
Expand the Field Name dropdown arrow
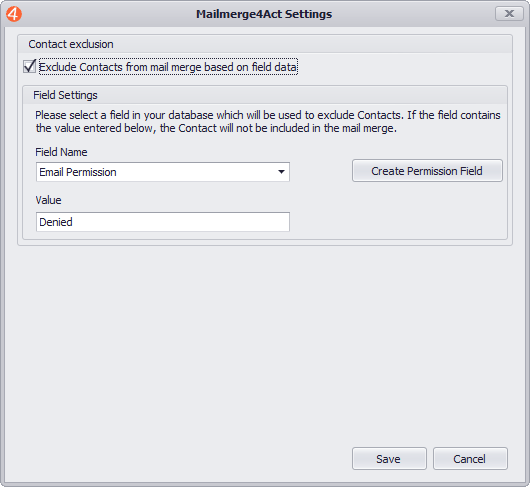click(281, 172)
